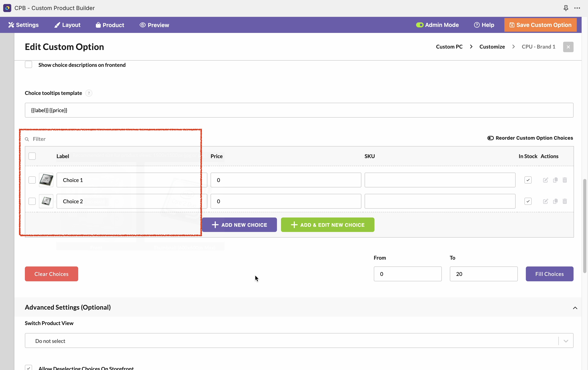Duplicate Choice 1 using the copy icon
The height and width of the screenshot is (370, 588).
pyautogui.click(x=555, y=180)
